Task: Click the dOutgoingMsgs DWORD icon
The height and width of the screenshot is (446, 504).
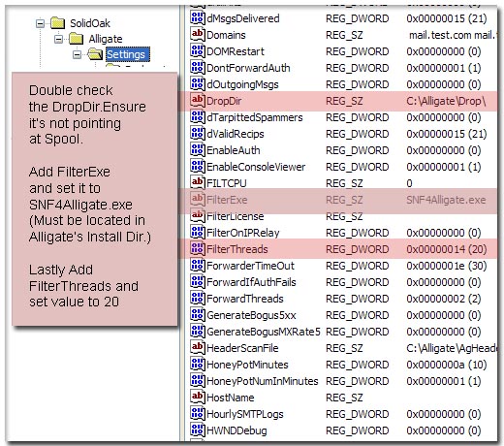Action: click(198, 83)
